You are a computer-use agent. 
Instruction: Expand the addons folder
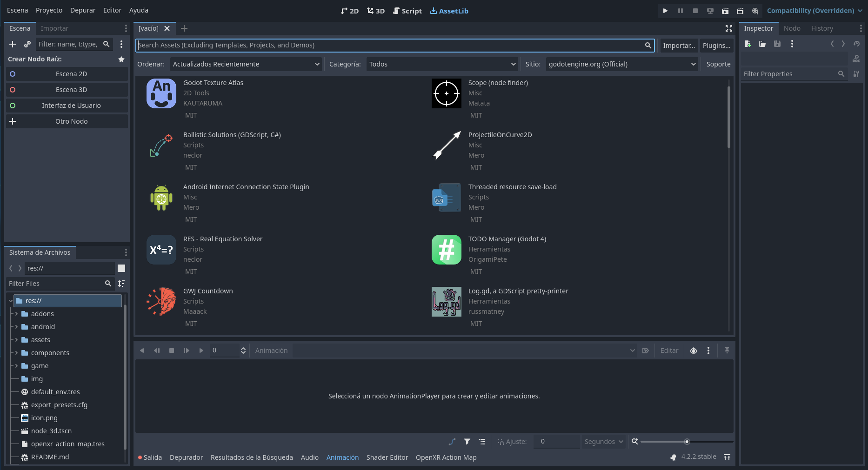tap(17, 314)
